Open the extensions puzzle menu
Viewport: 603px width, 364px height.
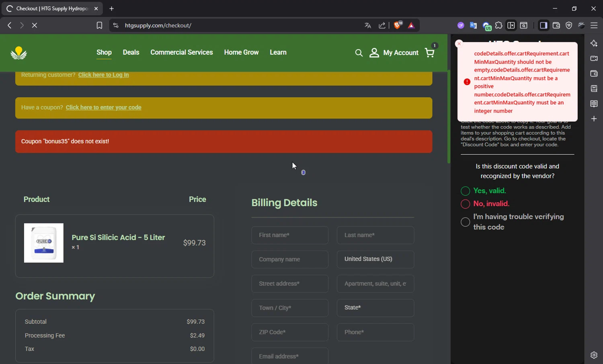click(x=498, y=25)
